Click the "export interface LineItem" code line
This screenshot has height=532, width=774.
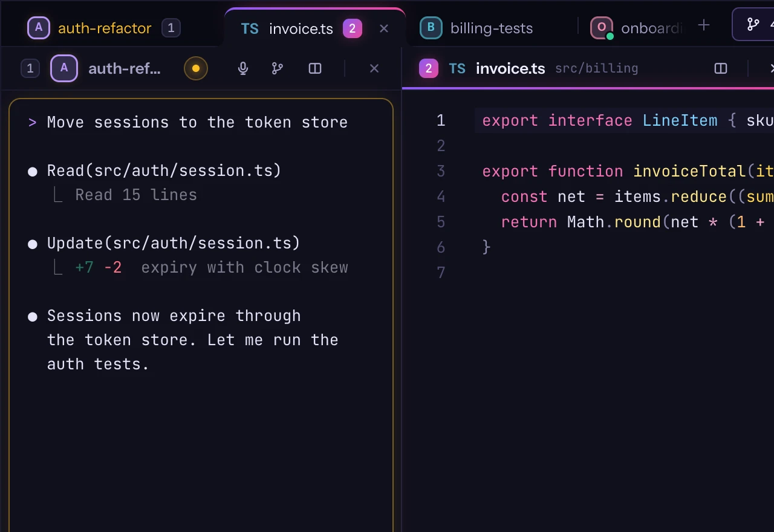tap(625, 120)
